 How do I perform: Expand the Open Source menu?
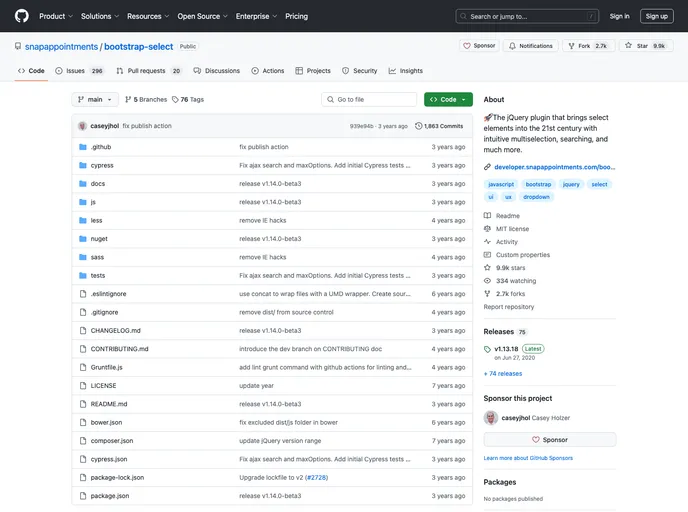(x=202, y=16)
